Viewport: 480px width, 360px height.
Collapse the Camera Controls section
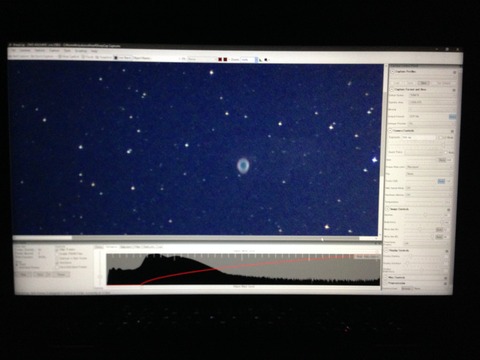(x=391, y=130)
